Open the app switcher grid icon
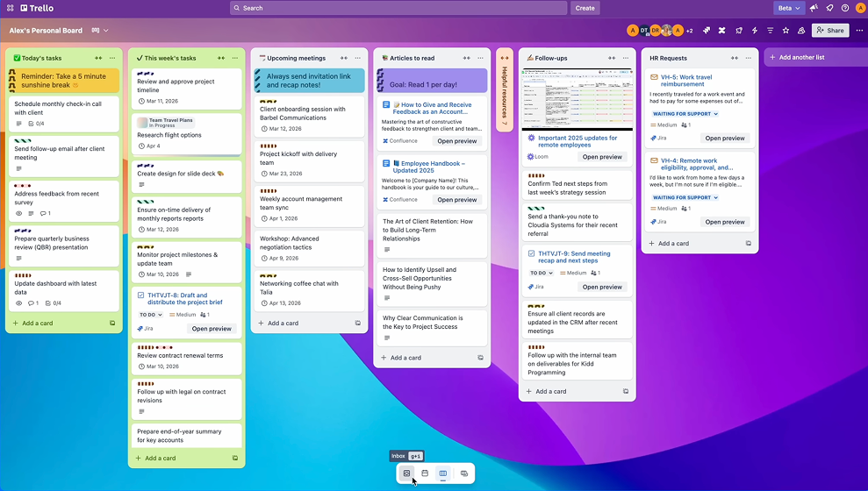This screenshot has width=868, height=491. click(x=9, y=8)
